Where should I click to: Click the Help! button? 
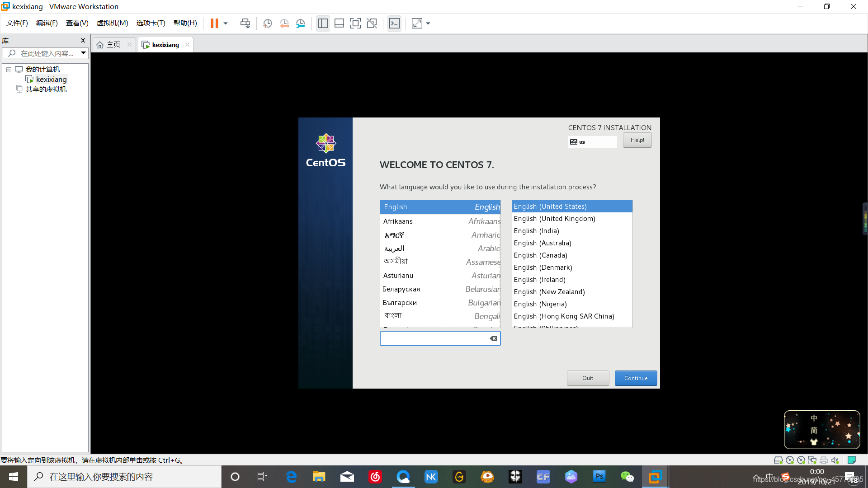(x=637, y=140)
